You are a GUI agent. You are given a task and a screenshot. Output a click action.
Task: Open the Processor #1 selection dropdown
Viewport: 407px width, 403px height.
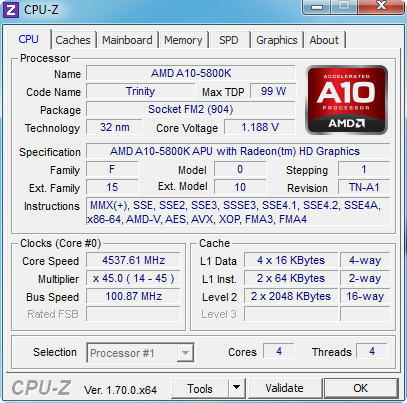click(140, 353)
